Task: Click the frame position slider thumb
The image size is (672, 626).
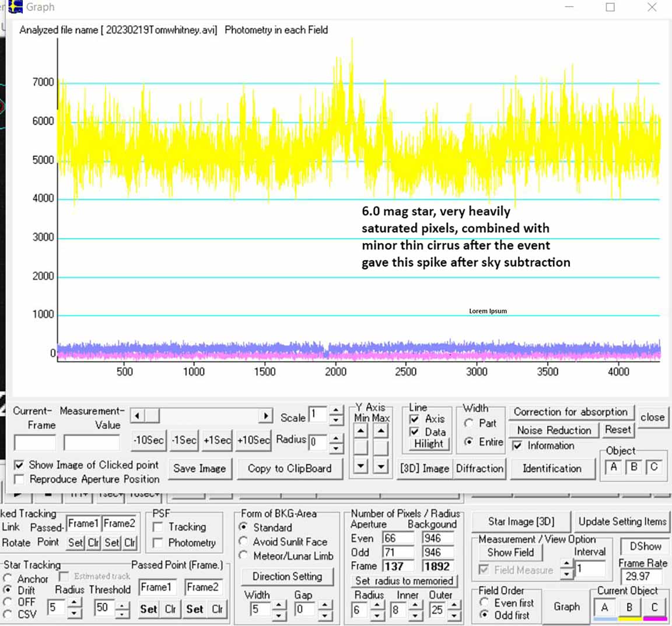Action: 152,415
